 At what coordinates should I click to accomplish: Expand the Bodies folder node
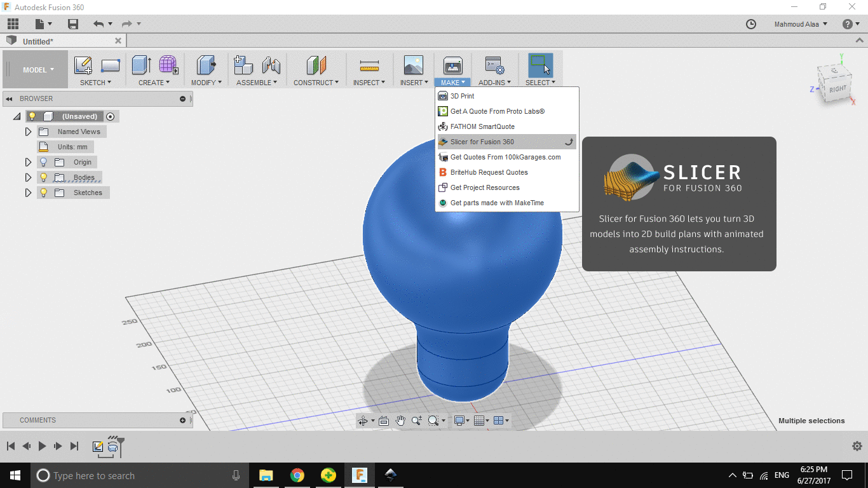[x=28, y=177]
